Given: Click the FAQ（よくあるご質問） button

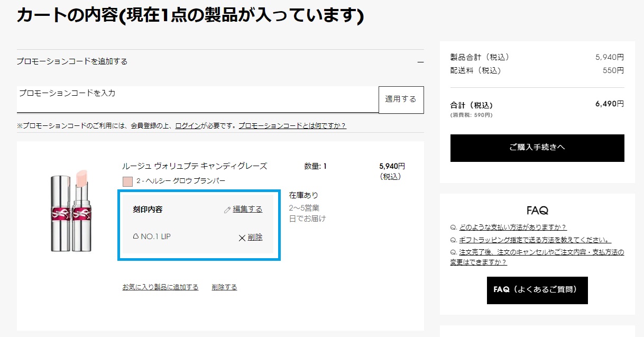Looking at the screenshot, I should pos(537,290).
